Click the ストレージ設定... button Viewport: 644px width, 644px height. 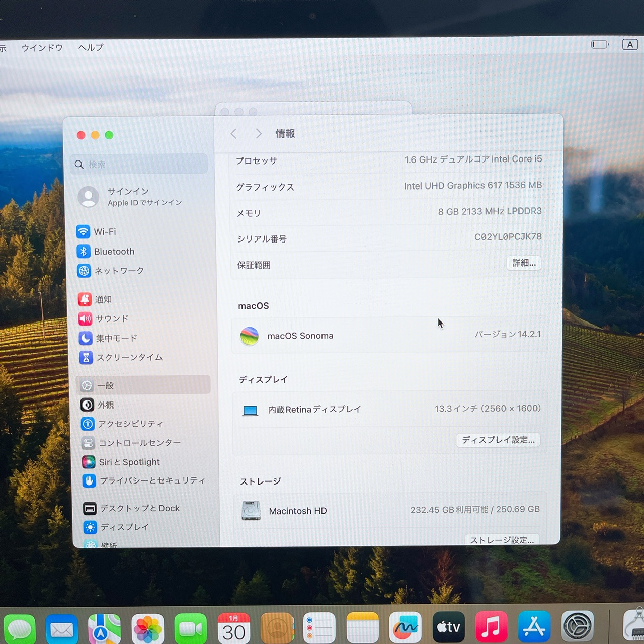pyautogui.click(x=502, y=540)
